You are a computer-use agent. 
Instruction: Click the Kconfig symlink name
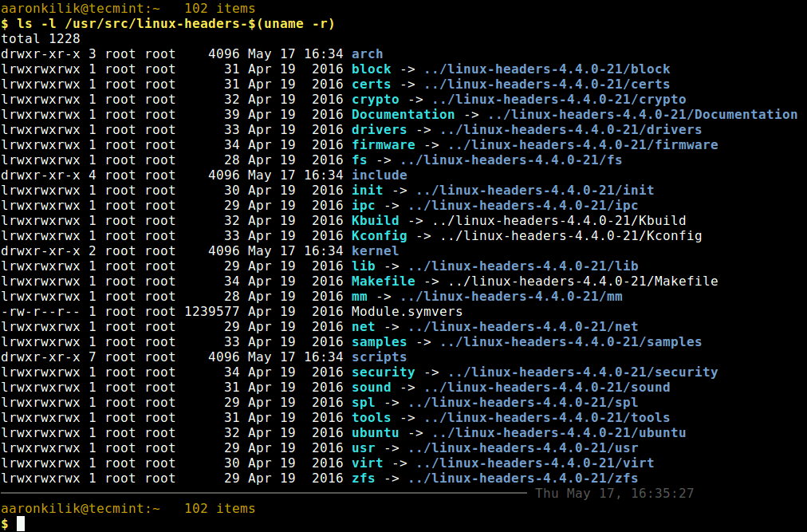point(378,235)
